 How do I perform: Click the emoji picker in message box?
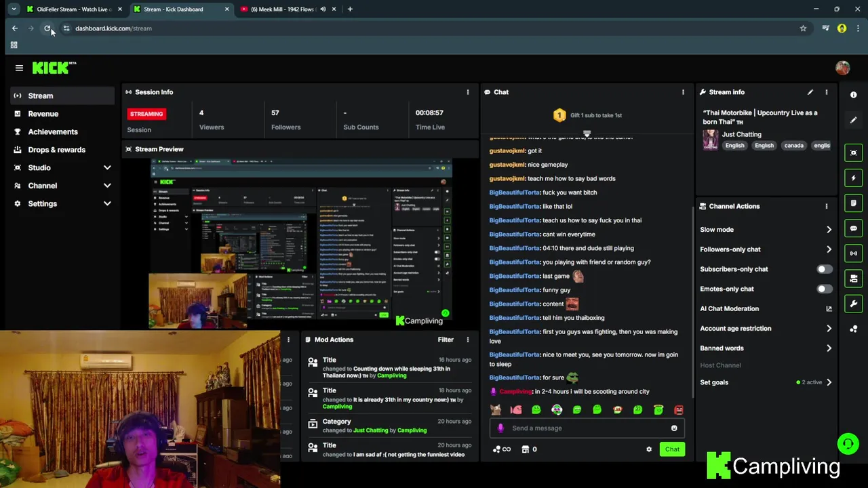(674, 428)
